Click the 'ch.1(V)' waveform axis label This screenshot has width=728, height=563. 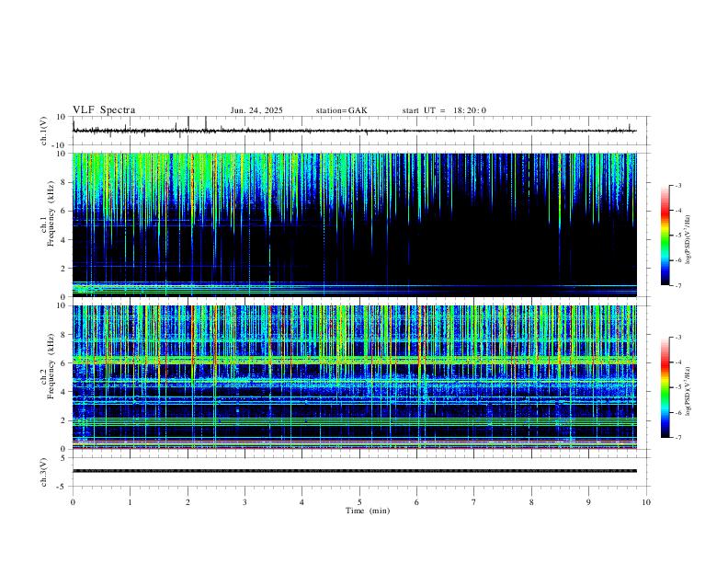44,131
